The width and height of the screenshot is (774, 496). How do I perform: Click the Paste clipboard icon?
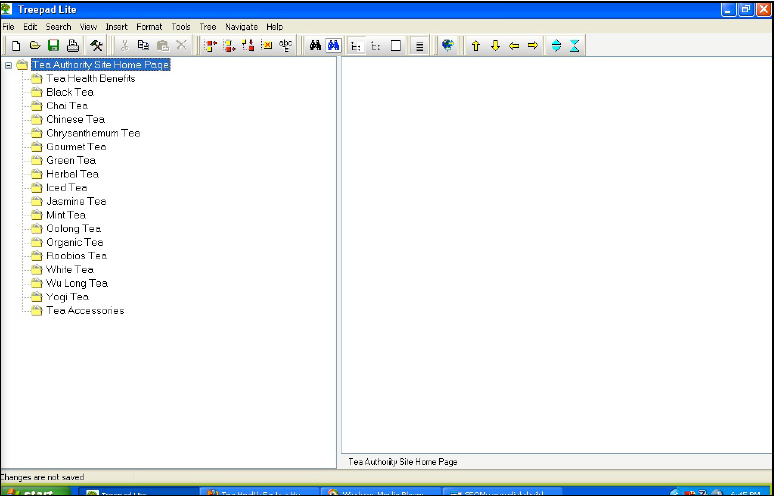click(162, 46)
